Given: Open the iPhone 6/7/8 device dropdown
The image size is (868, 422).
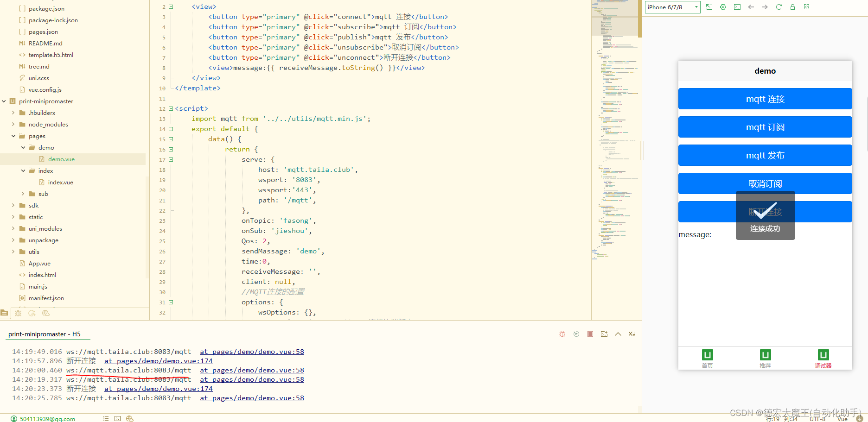Looking at the screenshot, I should tap(672, 7).
